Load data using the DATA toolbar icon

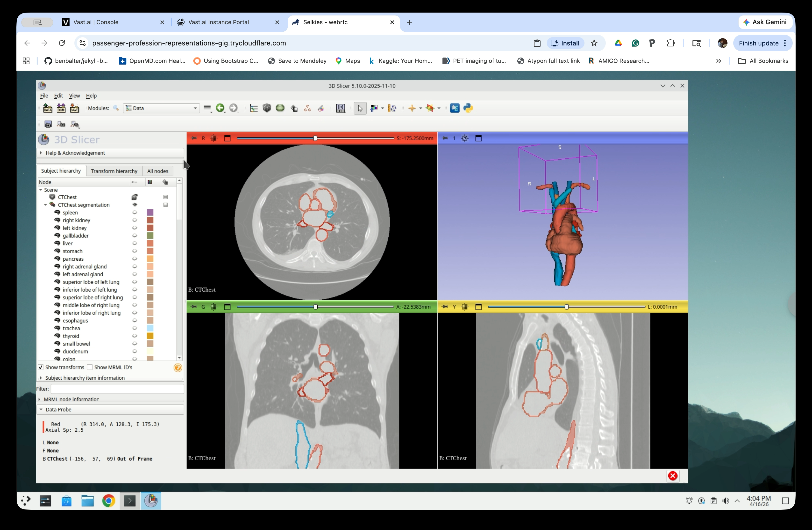pyautogui.click(x=47, y=108)
